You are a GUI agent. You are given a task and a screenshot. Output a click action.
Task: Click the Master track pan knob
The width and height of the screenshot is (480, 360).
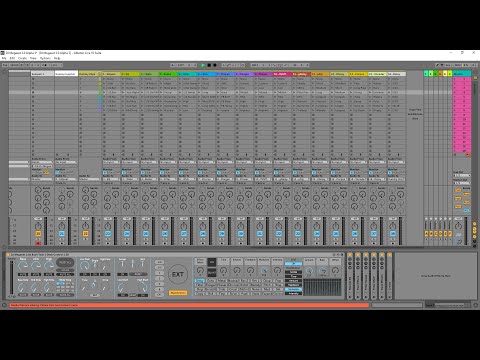tap(459, 226)
